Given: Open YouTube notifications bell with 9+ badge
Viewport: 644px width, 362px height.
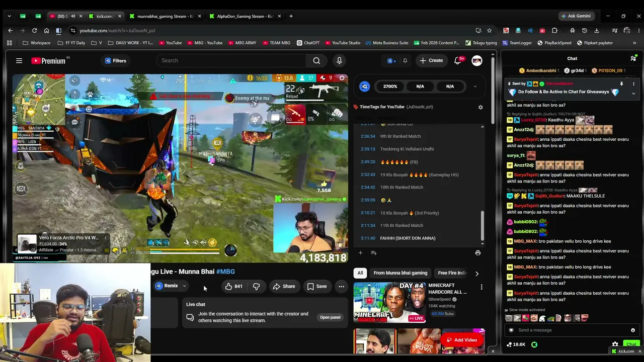Looking at the screenshot, I should click(x=458, y=61).
